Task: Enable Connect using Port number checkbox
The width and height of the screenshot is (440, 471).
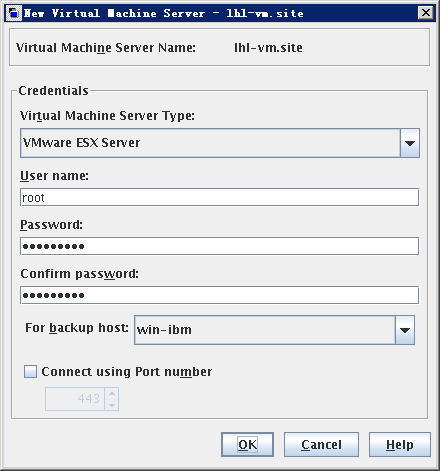Action: pos(30,371)
